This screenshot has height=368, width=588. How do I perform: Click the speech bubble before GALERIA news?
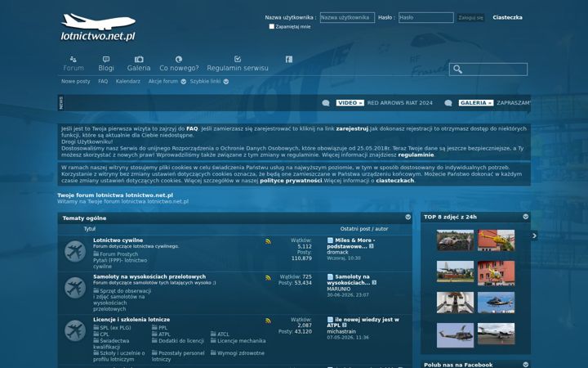tap(448, 103)
